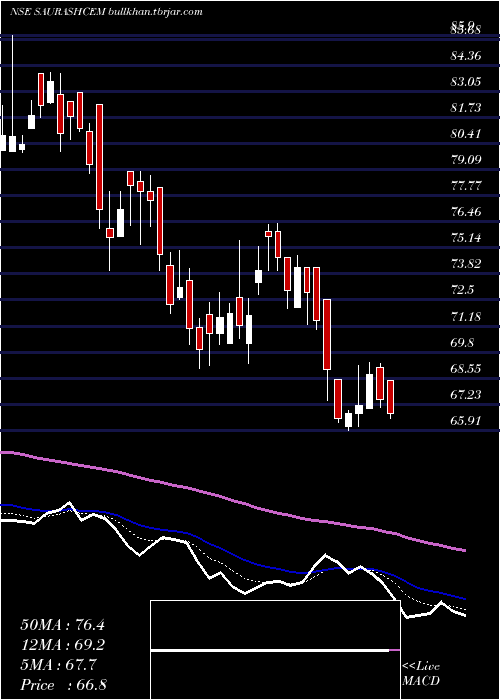The height and width of the screenshot is (700, 500).
Task: Select the 65.91 price axis label
Action: 465,420
